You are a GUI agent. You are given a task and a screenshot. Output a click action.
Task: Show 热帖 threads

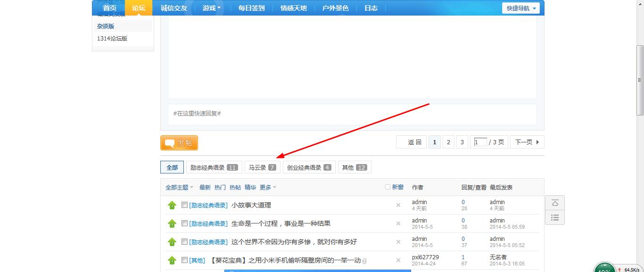click(x=235, y=187)
